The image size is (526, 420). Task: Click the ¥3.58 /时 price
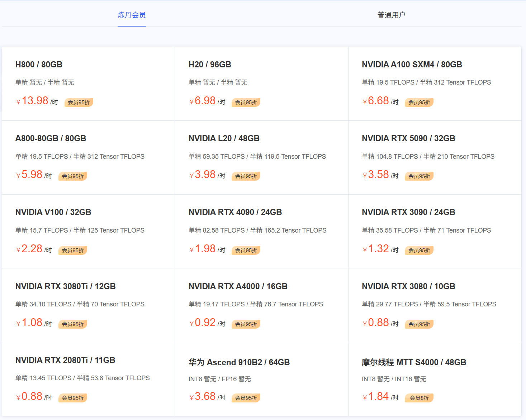point(380,175)
